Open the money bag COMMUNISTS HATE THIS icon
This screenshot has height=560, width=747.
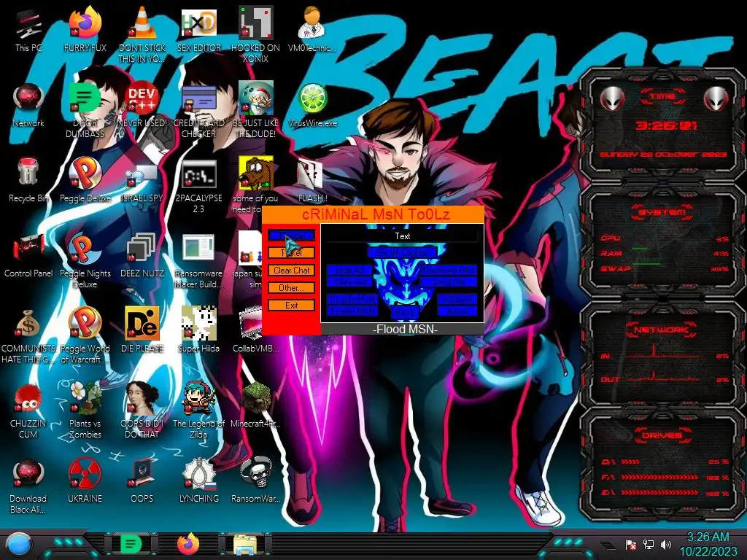28,336
